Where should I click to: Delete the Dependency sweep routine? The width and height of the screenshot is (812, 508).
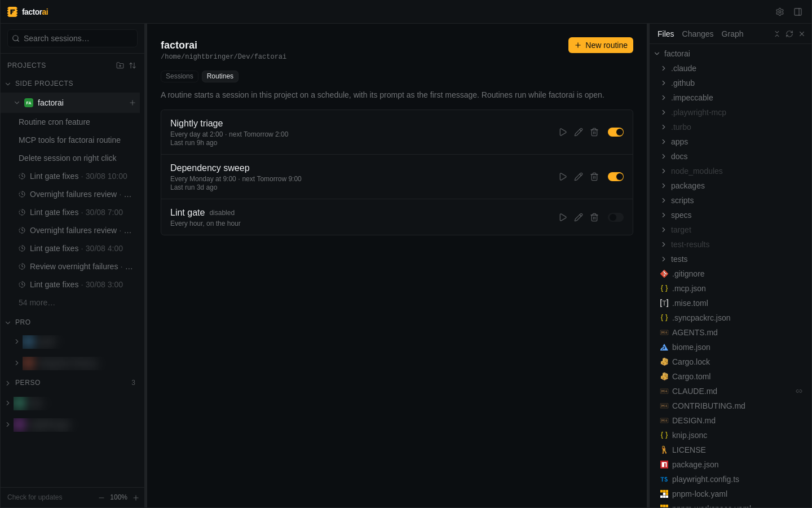[594, 177]
